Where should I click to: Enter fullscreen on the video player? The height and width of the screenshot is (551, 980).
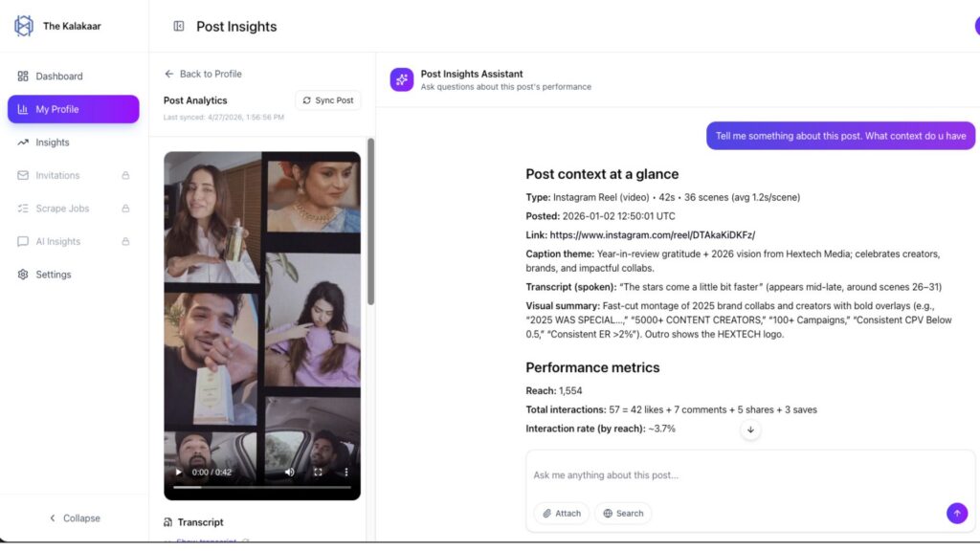[318, 472]
